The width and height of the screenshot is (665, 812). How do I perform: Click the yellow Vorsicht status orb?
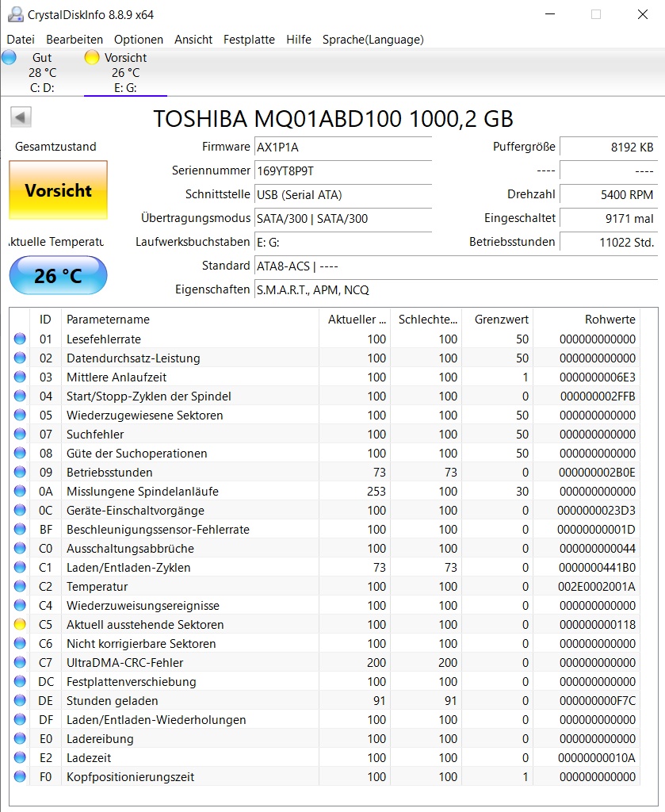(x=92, y=57)
